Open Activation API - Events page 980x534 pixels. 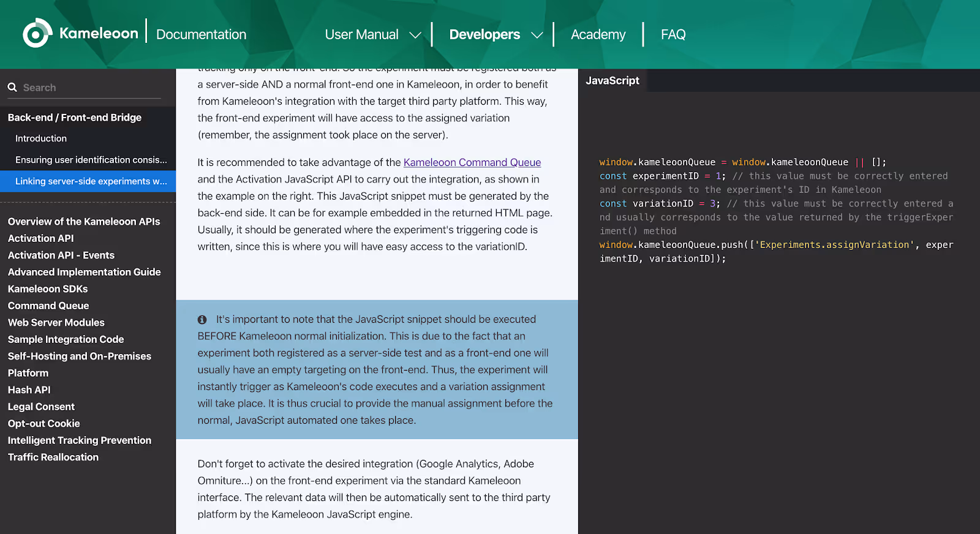coord(61,255)
